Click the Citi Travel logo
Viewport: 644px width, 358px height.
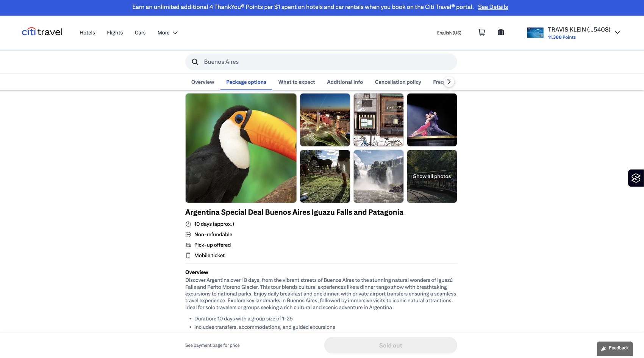coord(42,32)
